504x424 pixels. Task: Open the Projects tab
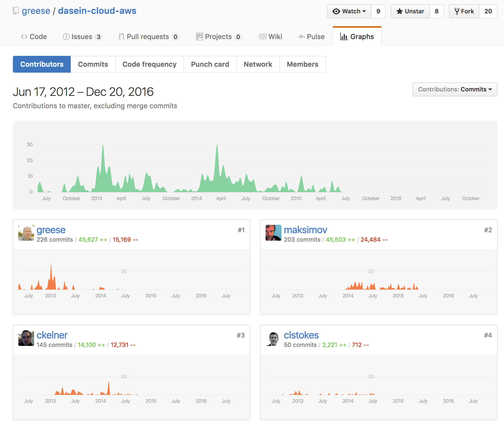pyautogui.click(x=219, y=37)
